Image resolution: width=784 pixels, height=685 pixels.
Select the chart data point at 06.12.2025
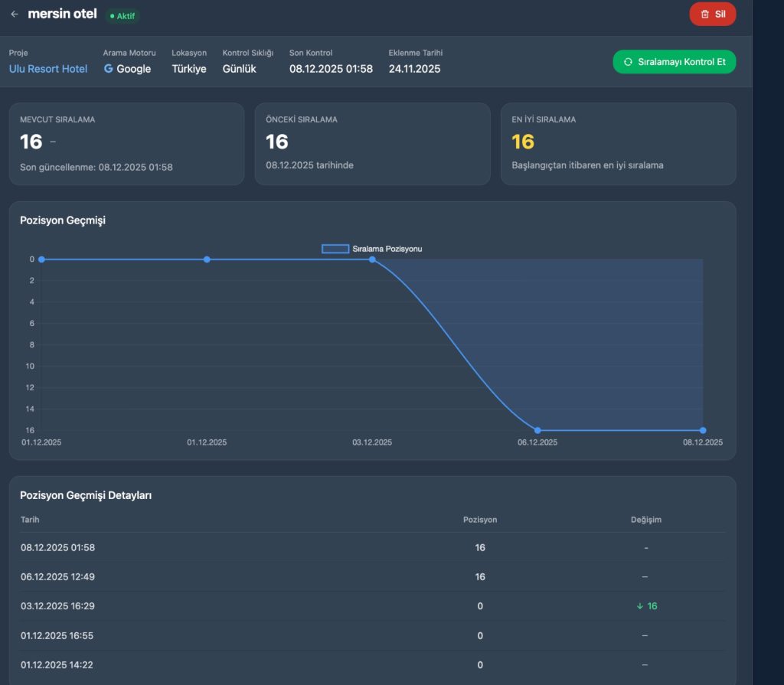(x=537, y=430)
